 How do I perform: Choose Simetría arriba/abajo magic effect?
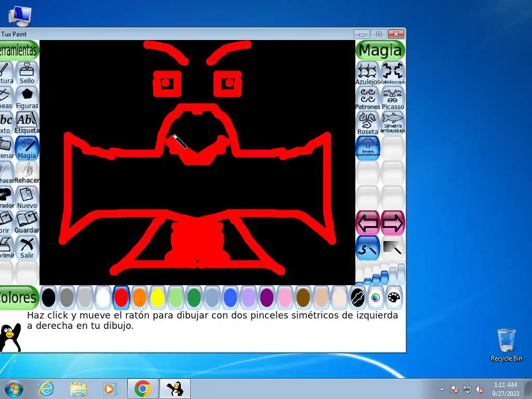[393, 123]
